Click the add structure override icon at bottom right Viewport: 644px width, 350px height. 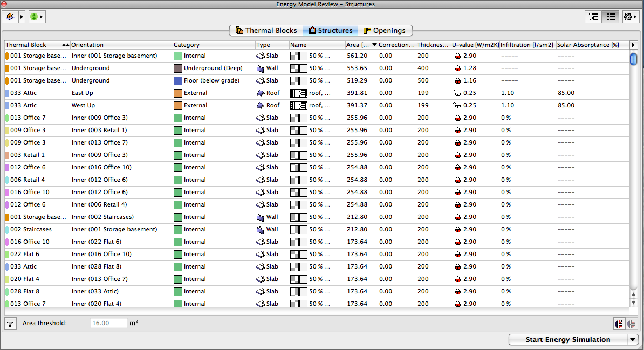[619, 324]
